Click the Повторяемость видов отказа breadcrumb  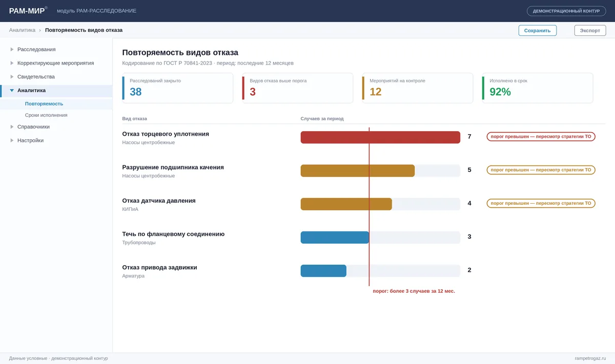click(84, 30)
